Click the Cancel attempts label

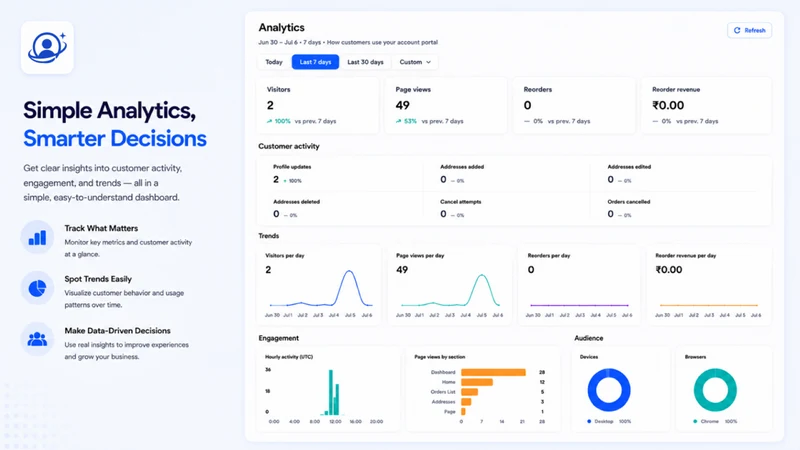tap(461, 202)
